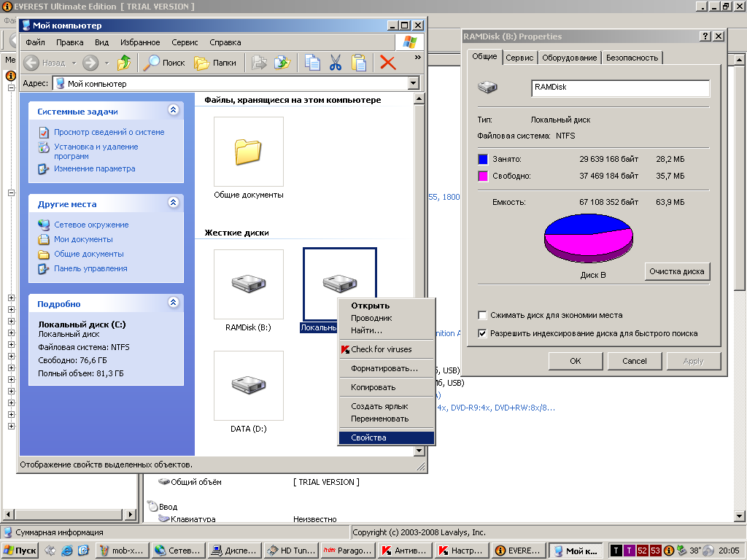
Task: Click the My Computer scrollbar down arrow
Action: click(419, 451)
